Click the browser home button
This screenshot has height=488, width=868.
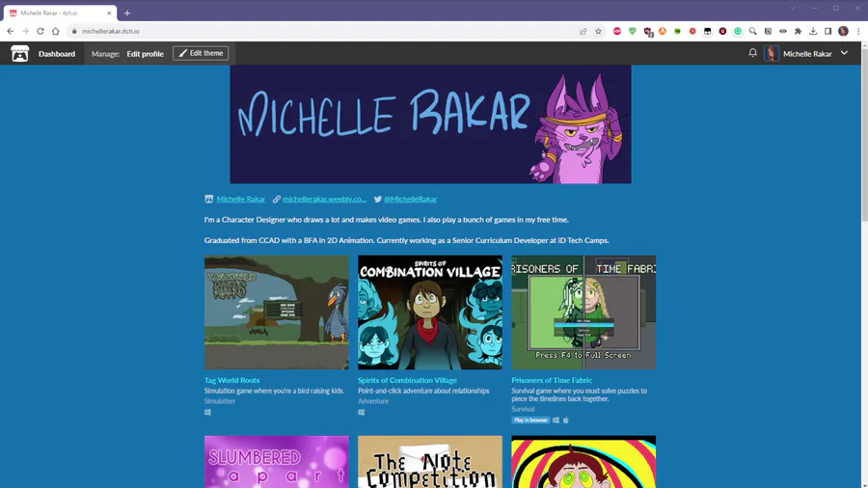[55, 31]
